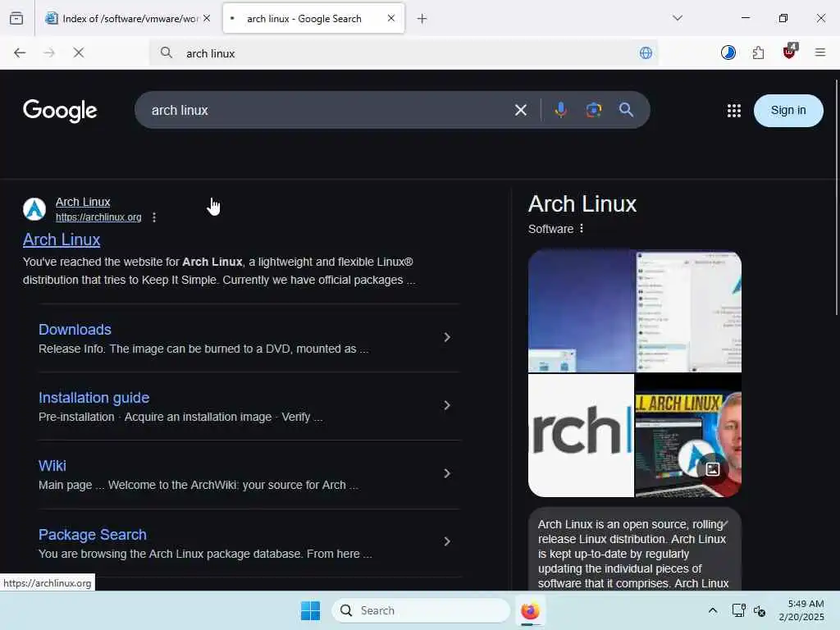Close the arch linux Google Search tab
The width and height of the screenshot is (840, 630).
pos(391,18)
